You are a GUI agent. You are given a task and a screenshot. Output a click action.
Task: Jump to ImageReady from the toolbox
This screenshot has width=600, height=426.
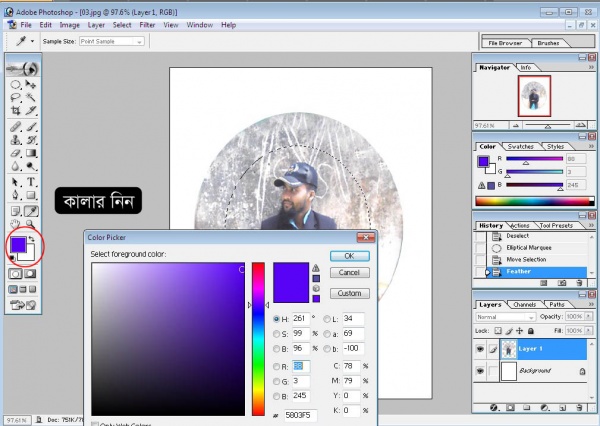23,305
